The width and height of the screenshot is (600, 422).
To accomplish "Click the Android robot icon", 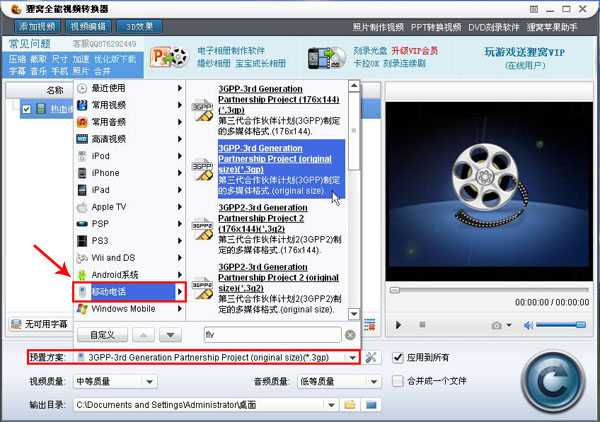I will tap(82, 275).
